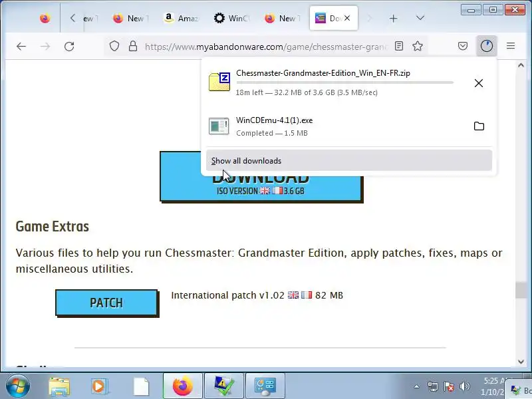Click the International patch v1.02 text
Image resolution: width=532 pixels, height=399 pixels.
(x=227, y=295)
